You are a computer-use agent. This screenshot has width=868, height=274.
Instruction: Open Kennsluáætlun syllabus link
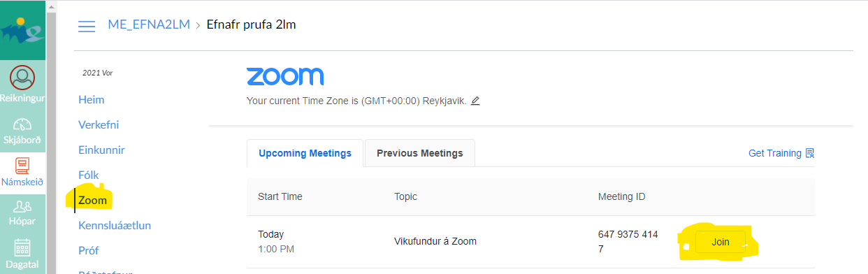tap(115, 225)
